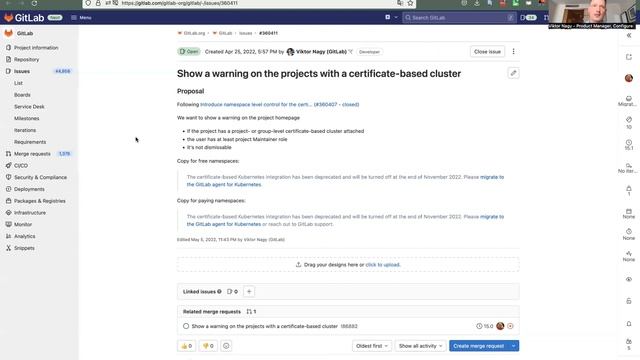Click the Merge requests sidebar icon

tap(8, 154)
